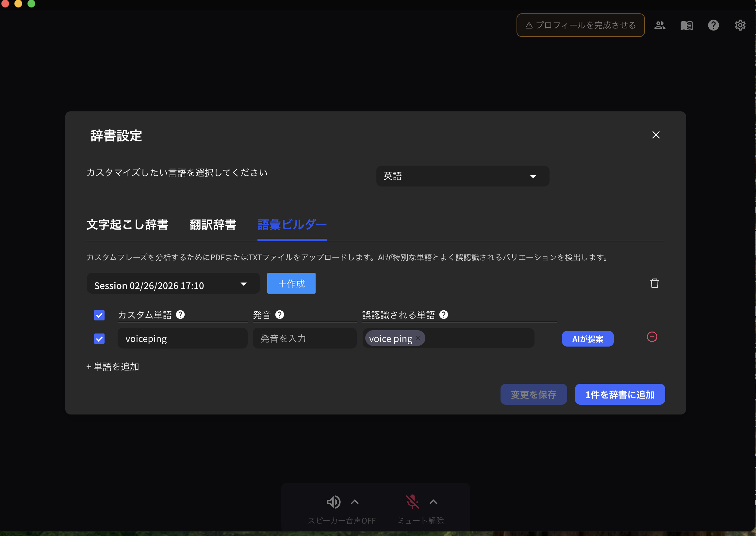
Task: Click the 変更を保存 button
Action: [x=534, y=394]
